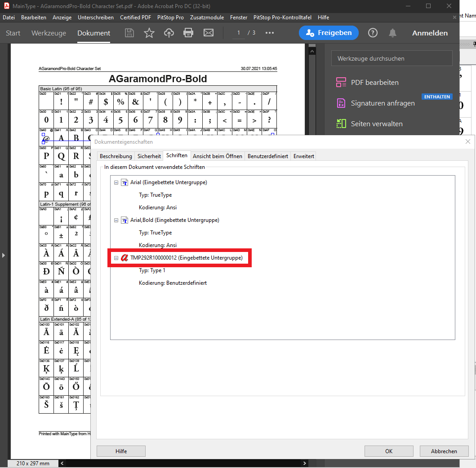Open the Fenster menu
The image size is (476, 468).
click(x=239, y=18)
